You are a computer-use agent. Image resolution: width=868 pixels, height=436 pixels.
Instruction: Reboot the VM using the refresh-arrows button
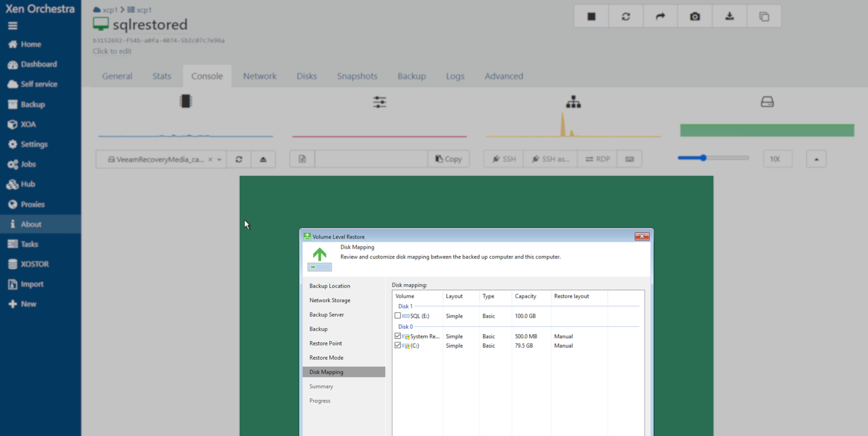pyautogui.click(x=626, y=17)
